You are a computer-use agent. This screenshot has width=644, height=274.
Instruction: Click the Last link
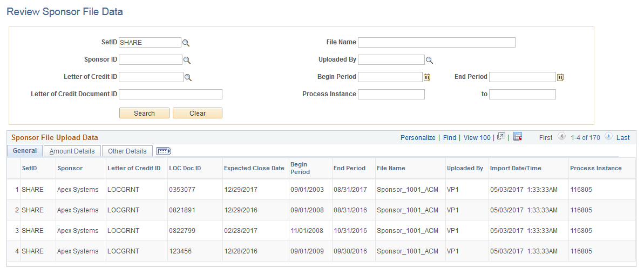623,138
